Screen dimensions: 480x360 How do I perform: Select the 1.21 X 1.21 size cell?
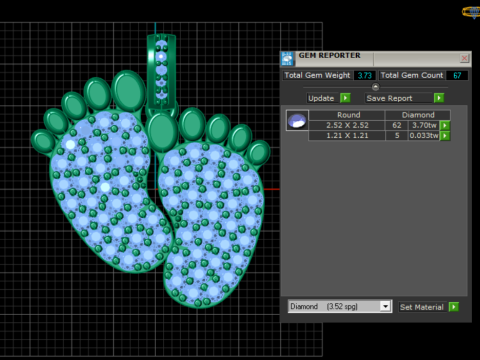point(347,136)
